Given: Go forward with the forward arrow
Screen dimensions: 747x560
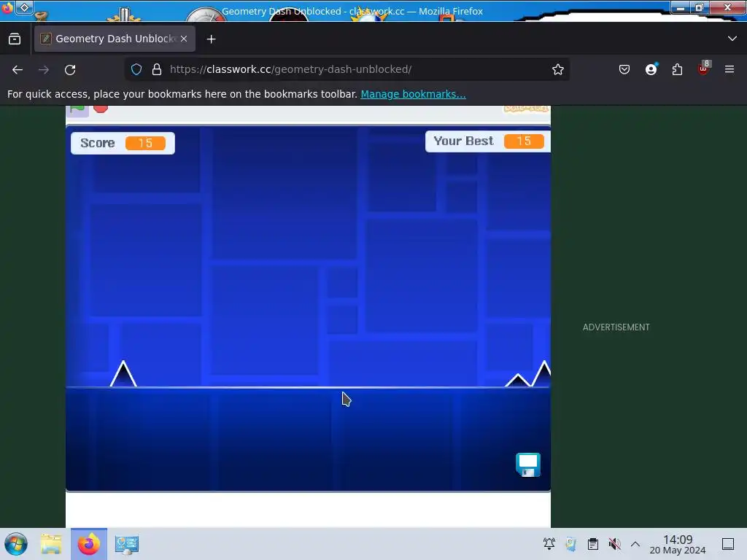Looking at the screenshot, I should 44,70.
